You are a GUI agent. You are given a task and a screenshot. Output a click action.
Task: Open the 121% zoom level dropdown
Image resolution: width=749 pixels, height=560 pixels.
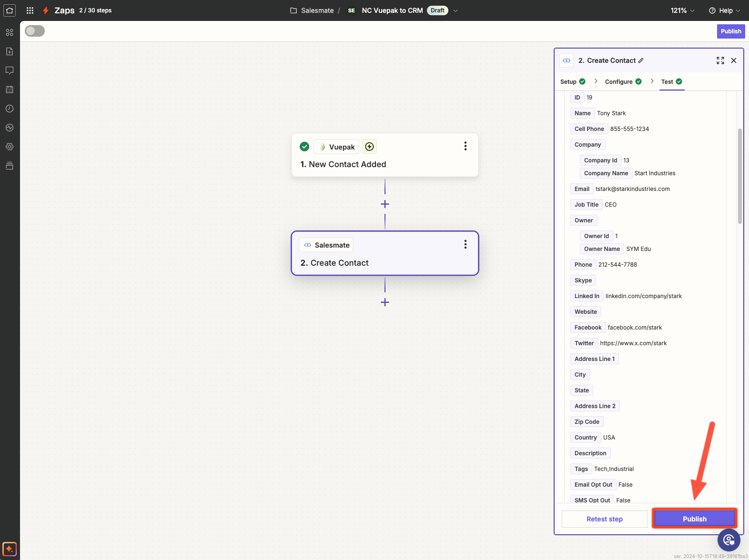point(682,10)
